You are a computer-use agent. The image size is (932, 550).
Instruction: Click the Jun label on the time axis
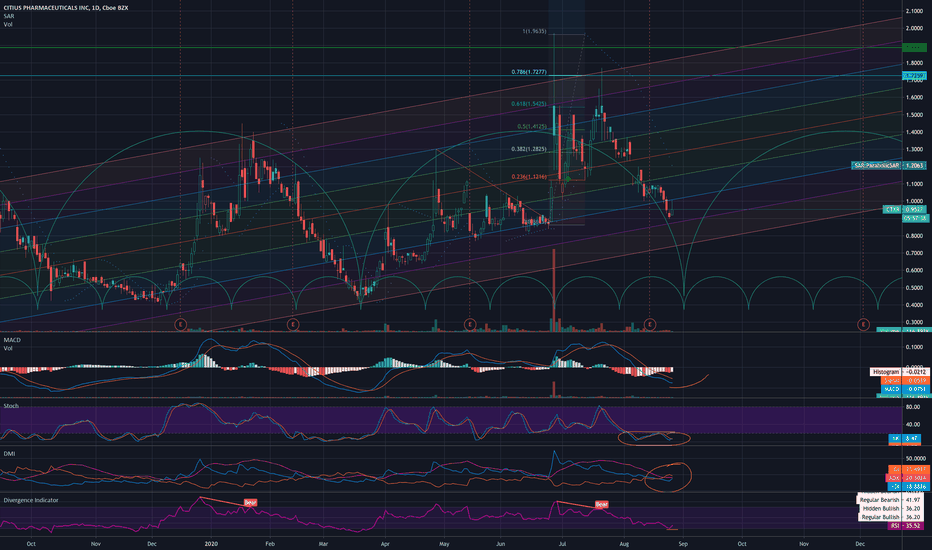501,543
